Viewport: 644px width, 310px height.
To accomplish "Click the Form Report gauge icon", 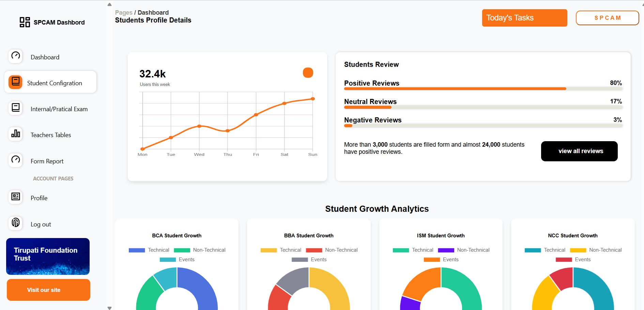I will [x=16, y=160].
